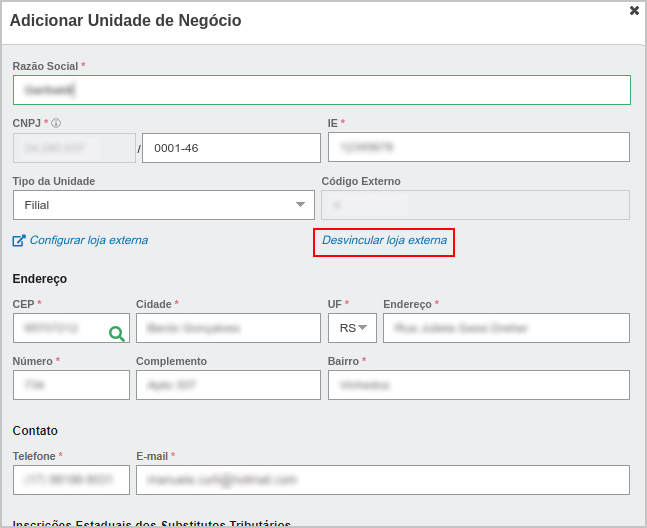The width and height of the screenshot is (647, 528).
Task: Click the external link icon beside Configurar loja externa
Action: [x=19, y=240]
